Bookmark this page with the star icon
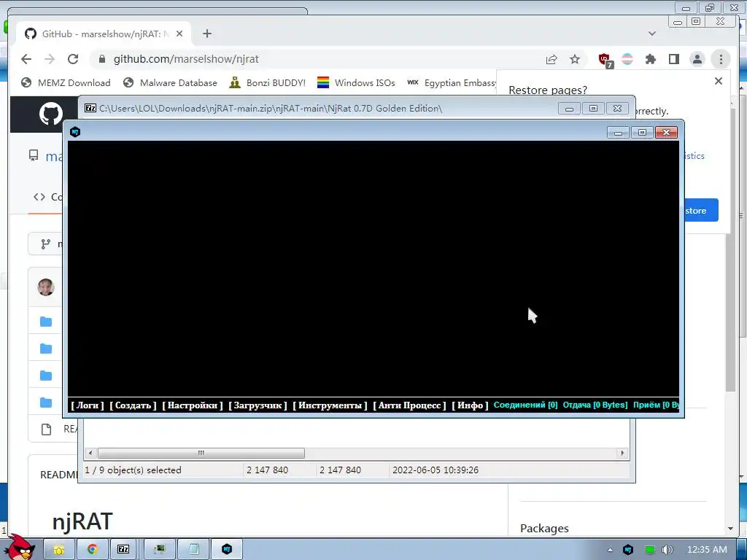This screenshot has width=747, height=560. 575,59
